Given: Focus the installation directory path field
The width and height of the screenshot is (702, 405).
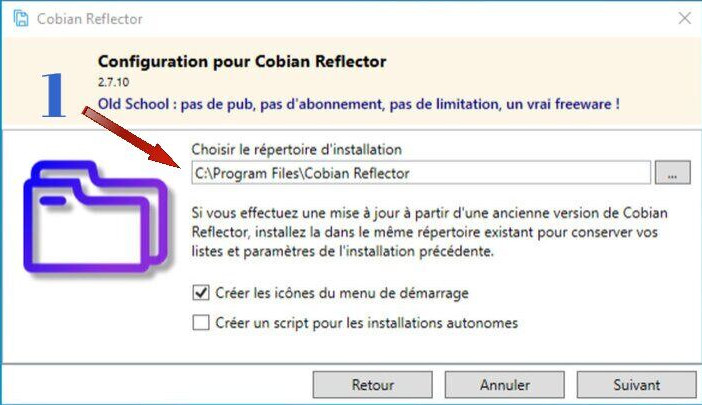Looking at the screenshot, I should (420, 173).
